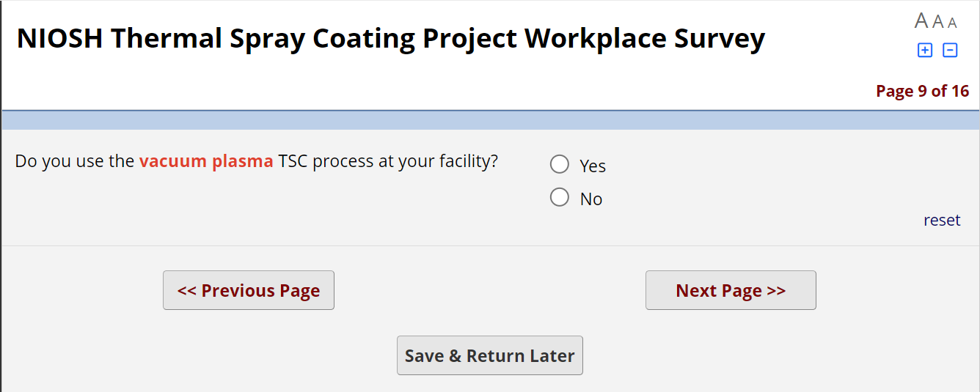
Task: Select the No radio button
Action: [560, 197]
